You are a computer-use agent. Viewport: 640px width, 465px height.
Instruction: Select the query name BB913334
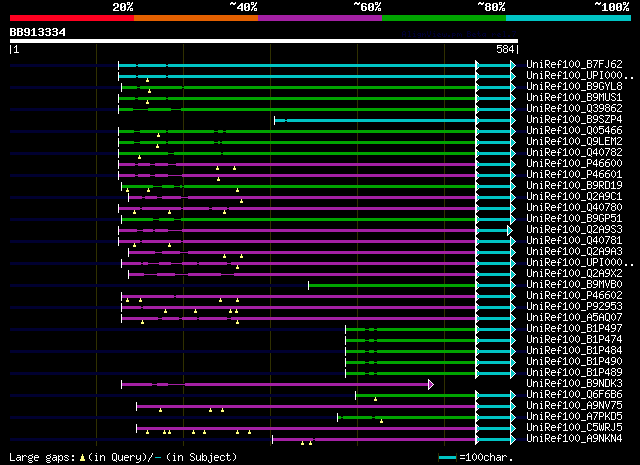(38, 32)
